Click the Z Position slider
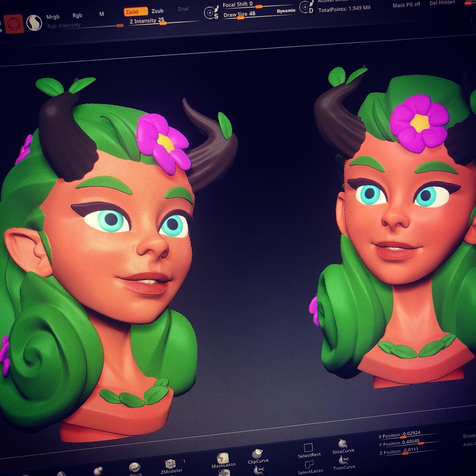Image resolution: width=476 pixels, height=476 pixels. [409, 451]
